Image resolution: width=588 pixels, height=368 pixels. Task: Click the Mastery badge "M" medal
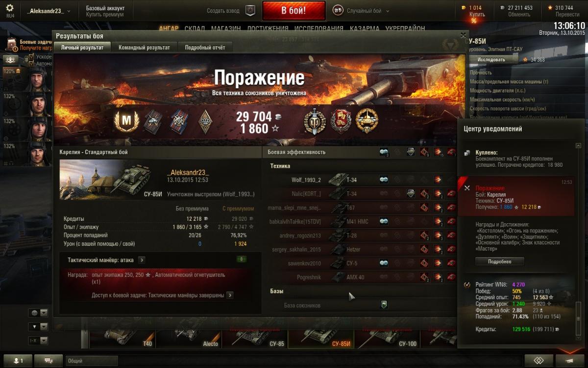click(123, 121)
